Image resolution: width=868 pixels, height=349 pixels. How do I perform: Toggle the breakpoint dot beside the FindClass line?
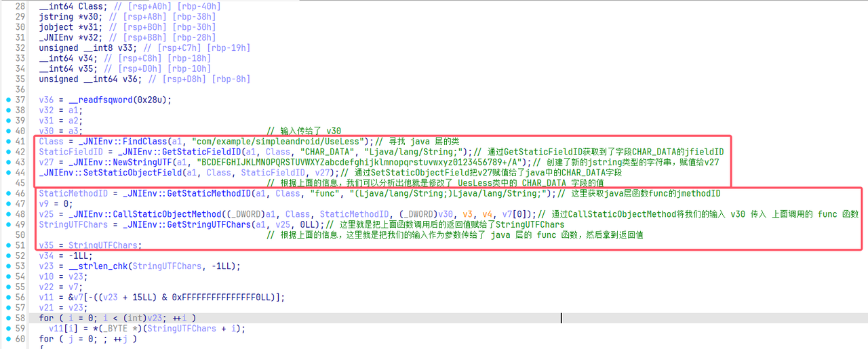(x=7, y=142)
